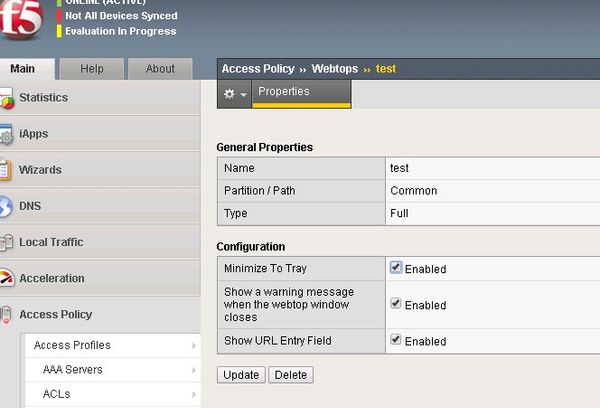Image resolution: width=600 pixels, height=408 pixels.
Task: Uncheck Show URL Entry Field
Action: (x=396, y=340)
